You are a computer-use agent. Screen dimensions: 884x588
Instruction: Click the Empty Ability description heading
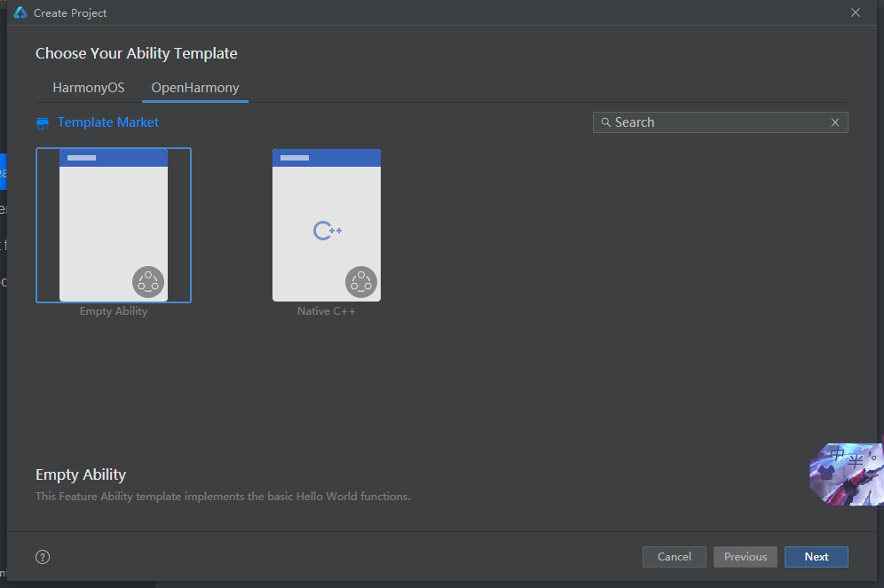coord(81,474)
